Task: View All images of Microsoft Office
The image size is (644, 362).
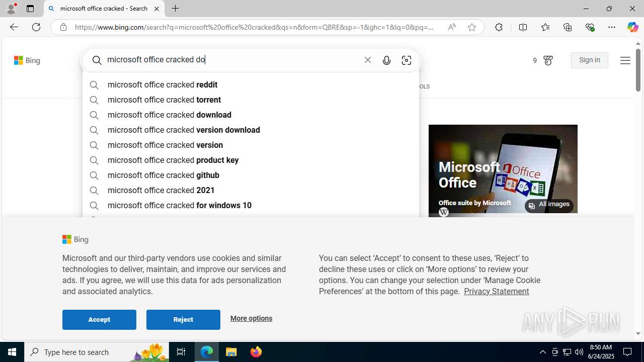Action: [549, 205]
